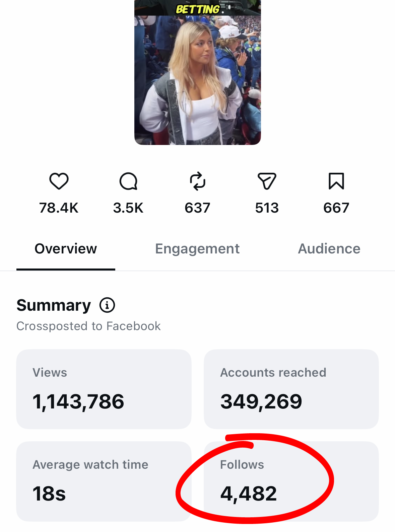Open the Average watch time card

point(104,481)
